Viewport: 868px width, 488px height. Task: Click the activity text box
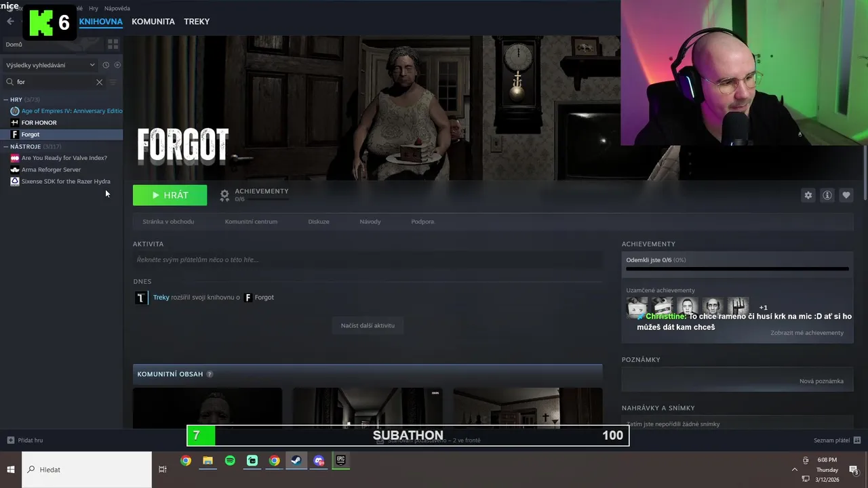[368, 260]
